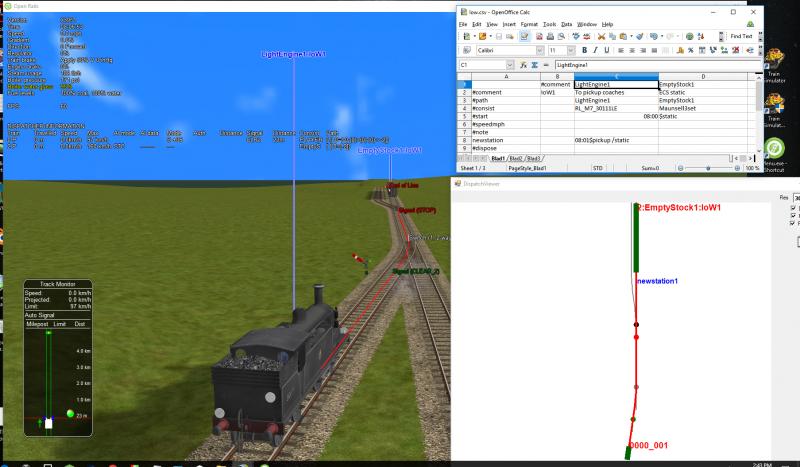Click STD selection mode in status bar
Viewport: 800px width, 467px height.
click(x=597, y=168)
